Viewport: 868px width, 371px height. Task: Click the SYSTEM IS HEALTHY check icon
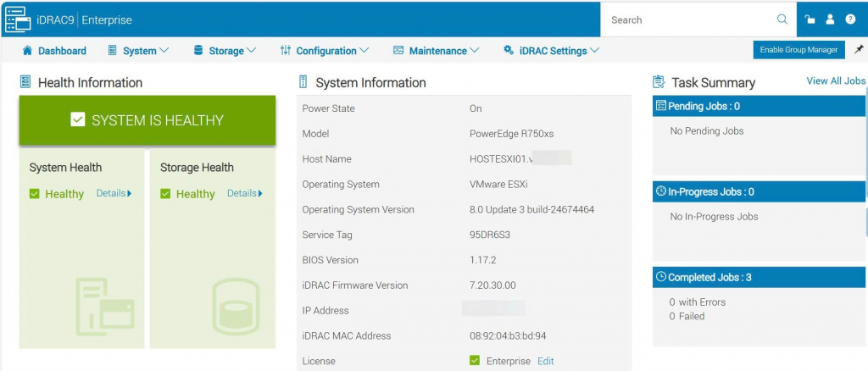coord(78,120)
